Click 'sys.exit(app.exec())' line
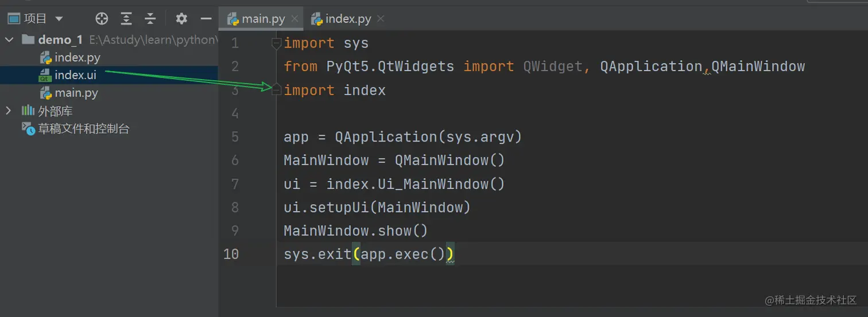Image resolution: width=868 pixels, height=317 pixels. [369, 254]
